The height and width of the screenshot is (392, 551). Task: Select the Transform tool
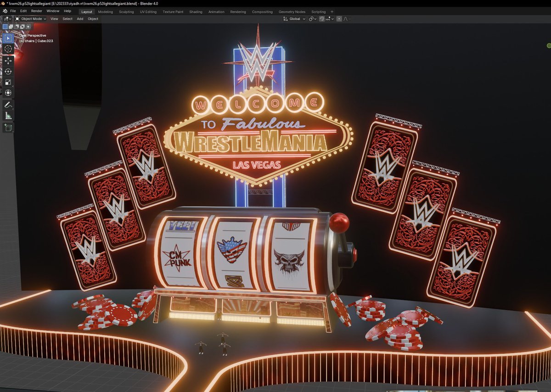(x=8, y=93)
